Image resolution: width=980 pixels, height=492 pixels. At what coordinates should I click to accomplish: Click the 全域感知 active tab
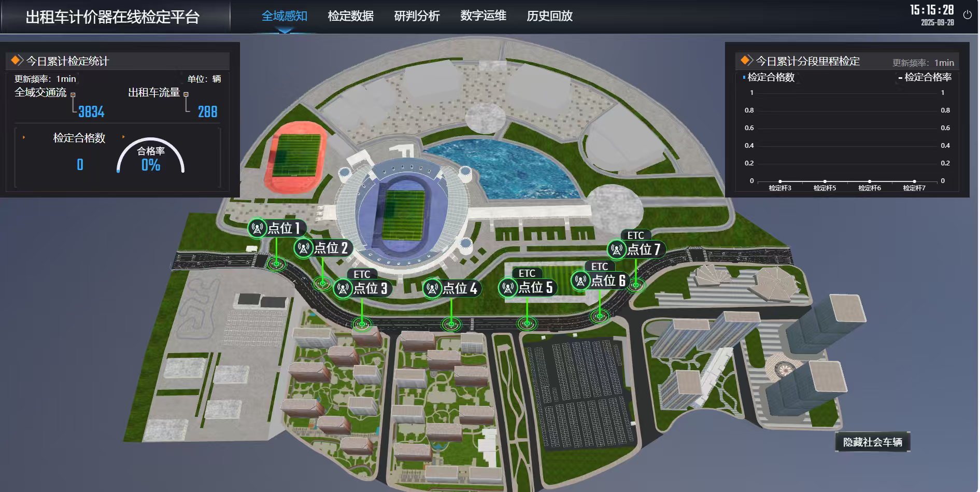click(x=285, y=16)
